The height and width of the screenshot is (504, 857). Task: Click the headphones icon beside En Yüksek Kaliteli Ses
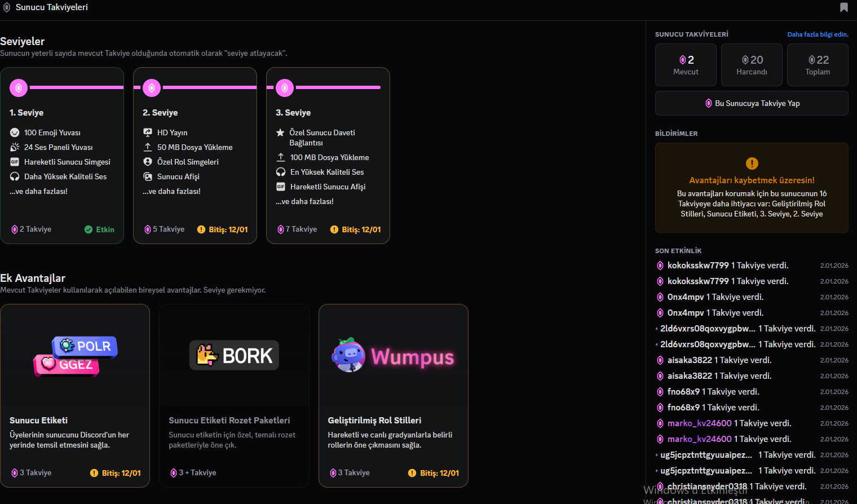[x=281, y=172]
